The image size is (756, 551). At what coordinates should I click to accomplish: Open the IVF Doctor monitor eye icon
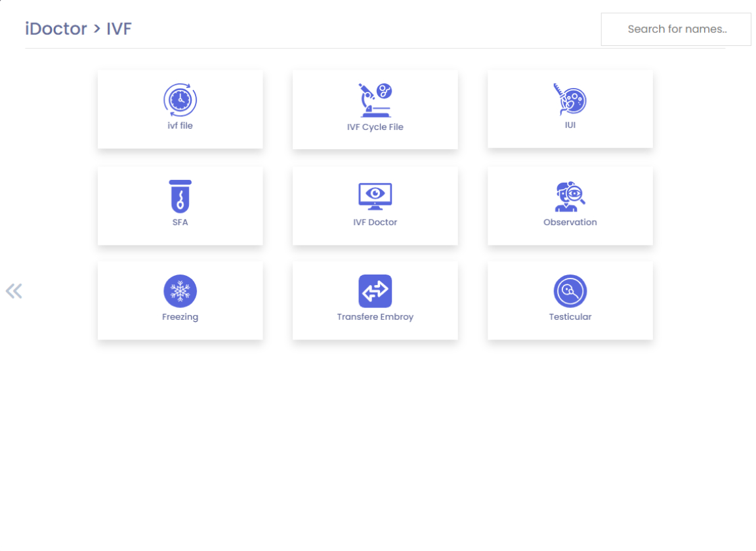(375, 196)
